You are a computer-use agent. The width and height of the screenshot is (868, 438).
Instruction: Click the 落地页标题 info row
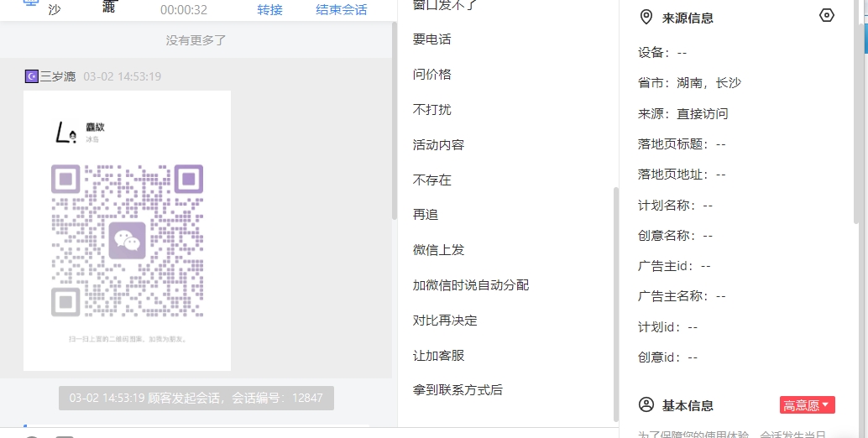coord(682,144)
